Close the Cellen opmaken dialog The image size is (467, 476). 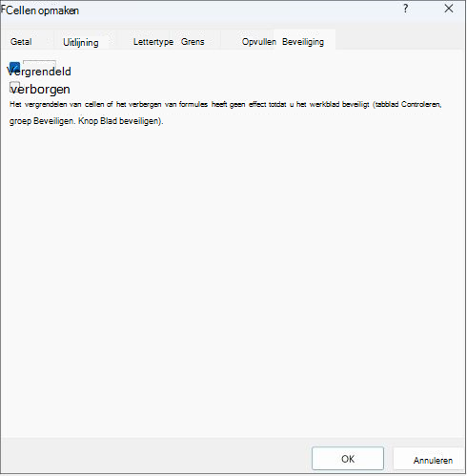click(449, 9)
